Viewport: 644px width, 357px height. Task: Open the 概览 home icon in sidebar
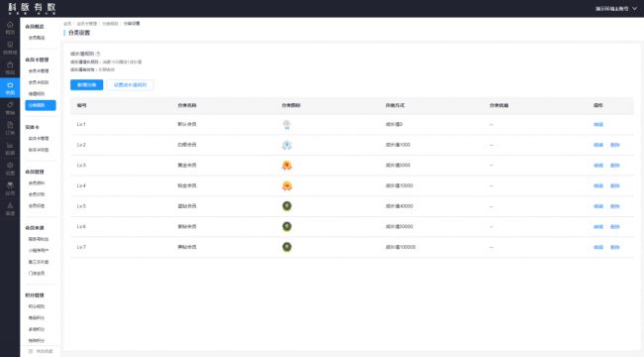point(10,28)
